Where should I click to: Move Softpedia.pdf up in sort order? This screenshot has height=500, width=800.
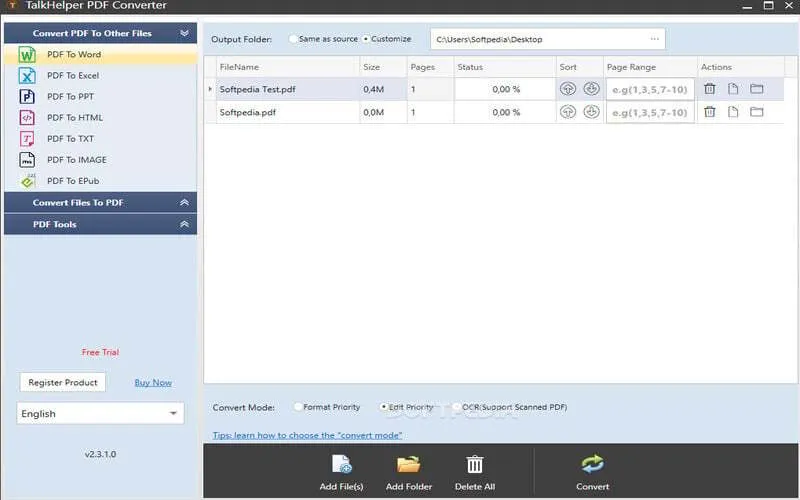click(568, 112)
